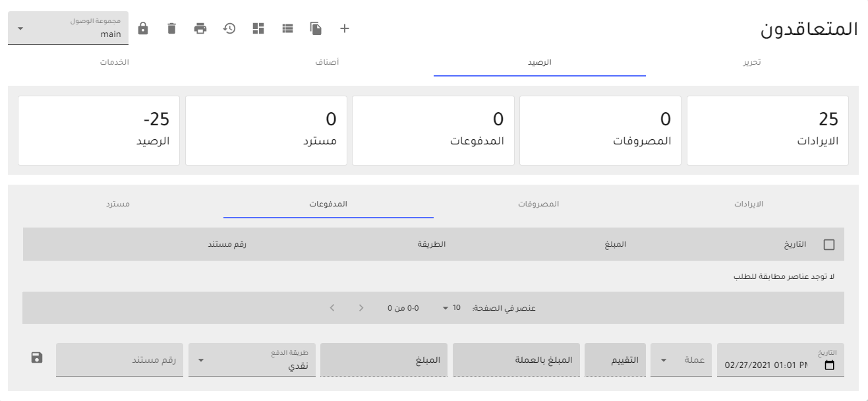Toggle the select-all checkbox in table header

[x=829, y=245]
